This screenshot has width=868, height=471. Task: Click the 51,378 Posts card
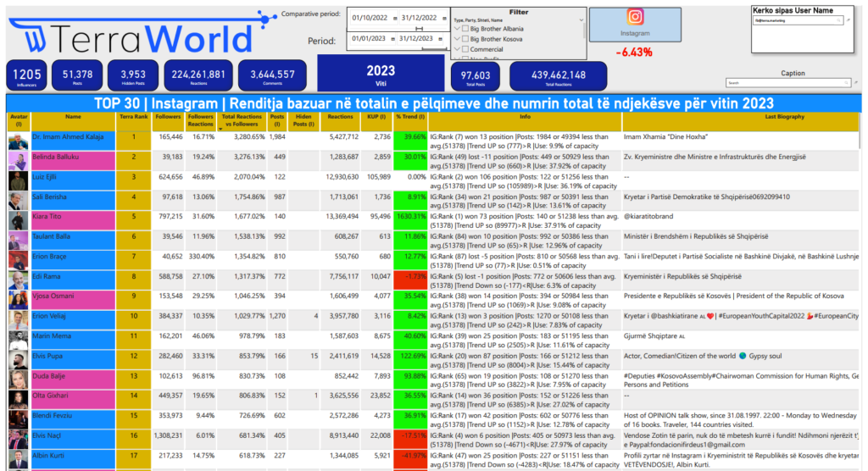click(x=77, y=75)
